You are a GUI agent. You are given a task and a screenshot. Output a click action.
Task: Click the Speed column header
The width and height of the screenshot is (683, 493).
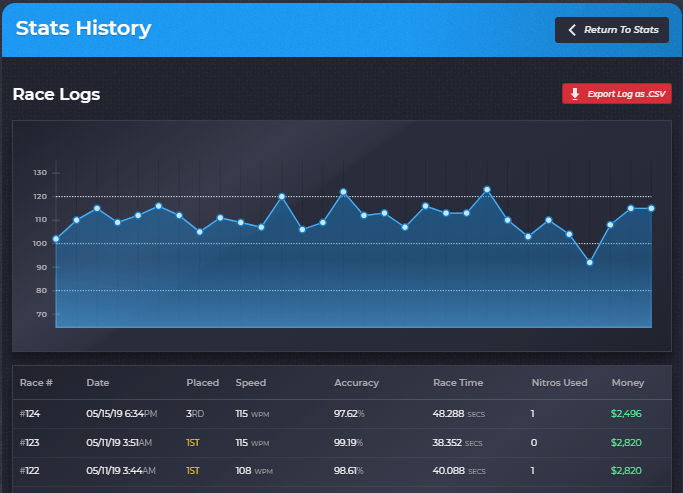pyautogui.click(x=251, y=383)
